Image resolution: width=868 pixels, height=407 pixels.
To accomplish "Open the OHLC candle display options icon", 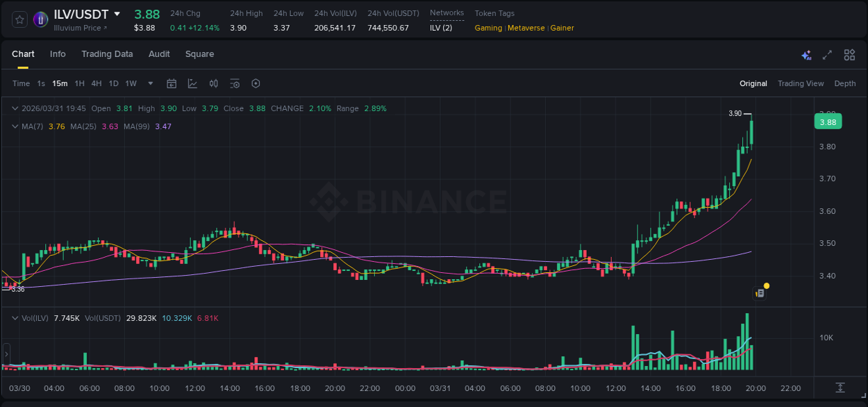I will 214,83.
